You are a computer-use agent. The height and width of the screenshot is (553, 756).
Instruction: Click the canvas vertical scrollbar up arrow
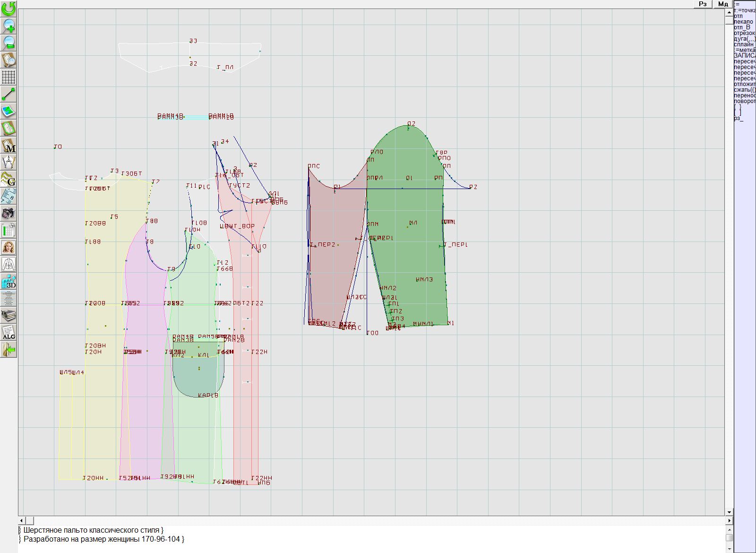click(729, 12)
